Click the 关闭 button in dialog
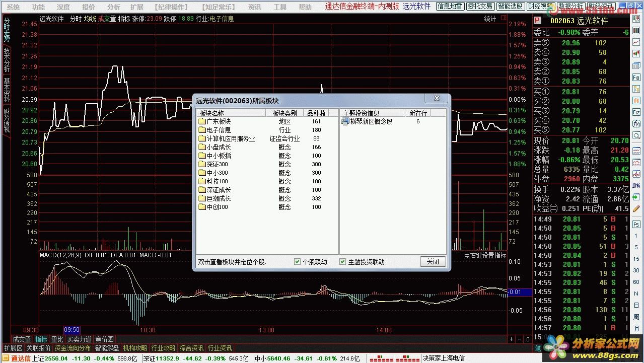Image resolution: width=644 pixels, height=363 pixels. 433,262
